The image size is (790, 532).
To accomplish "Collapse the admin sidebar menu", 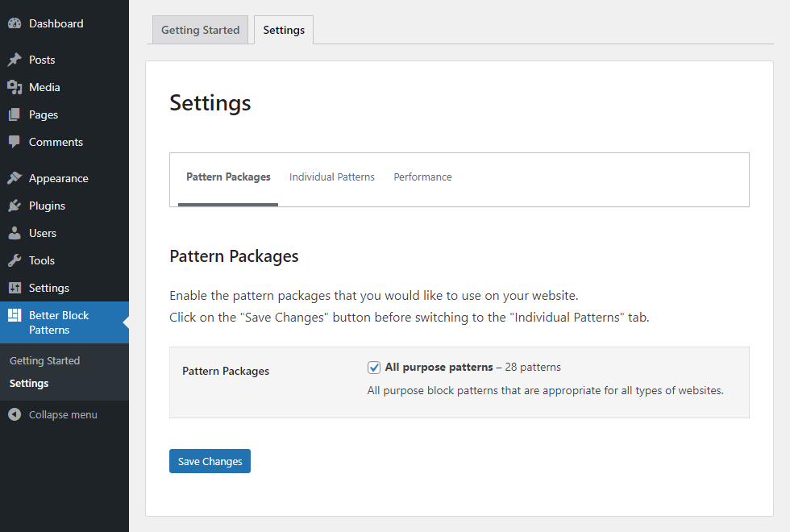I will point(53,414).
